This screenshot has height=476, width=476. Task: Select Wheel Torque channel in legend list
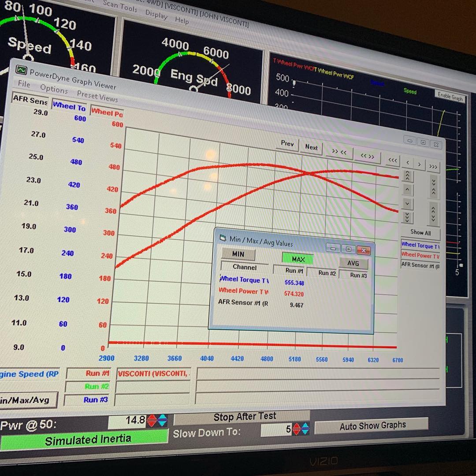[x=420, y=245]
